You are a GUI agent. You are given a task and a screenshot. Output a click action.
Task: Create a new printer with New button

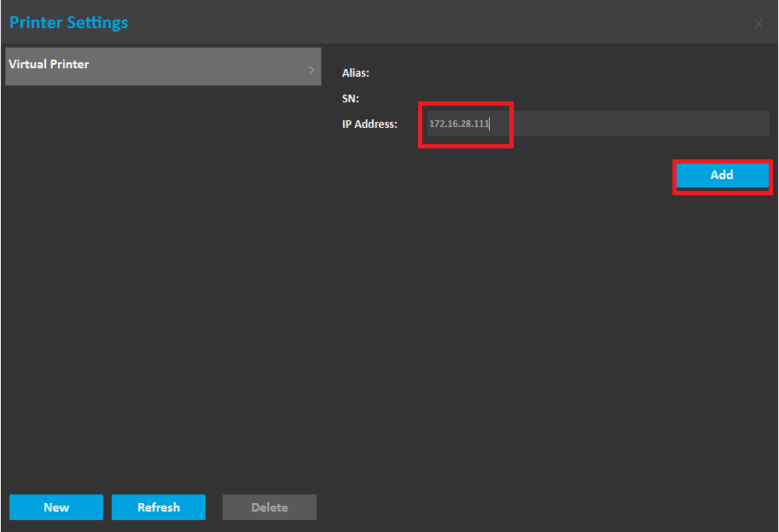pos(56,507)
